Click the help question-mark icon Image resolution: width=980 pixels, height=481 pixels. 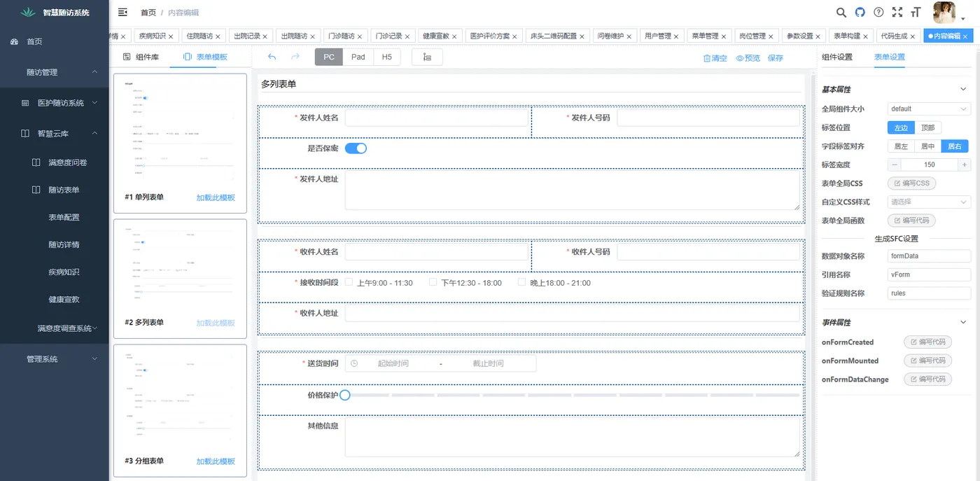879,12
